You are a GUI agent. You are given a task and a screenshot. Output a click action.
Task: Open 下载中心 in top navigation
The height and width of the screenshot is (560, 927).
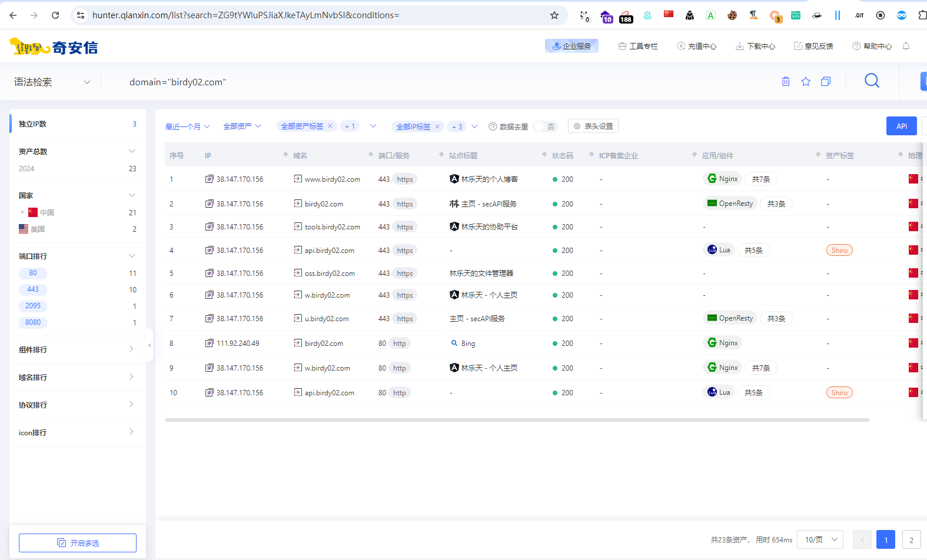point(755,46)
